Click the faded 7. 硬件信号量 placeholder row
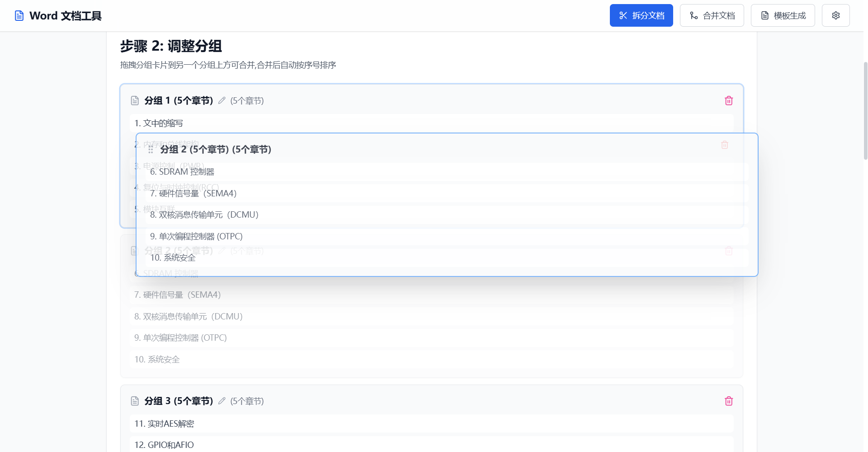The image size is (868, 452). click(431, 295)
